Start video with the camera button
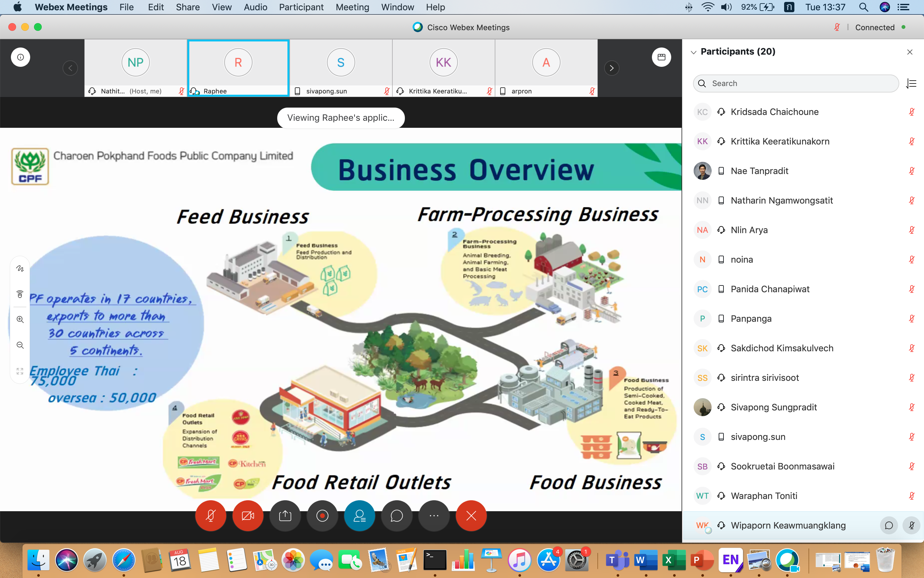 [248, 516]
